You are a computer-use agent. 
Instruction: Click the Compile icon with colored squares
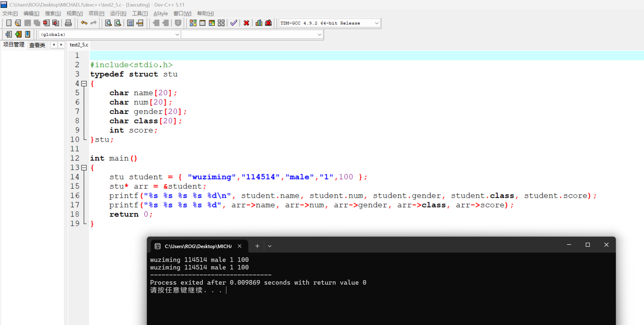pos(193,23)
